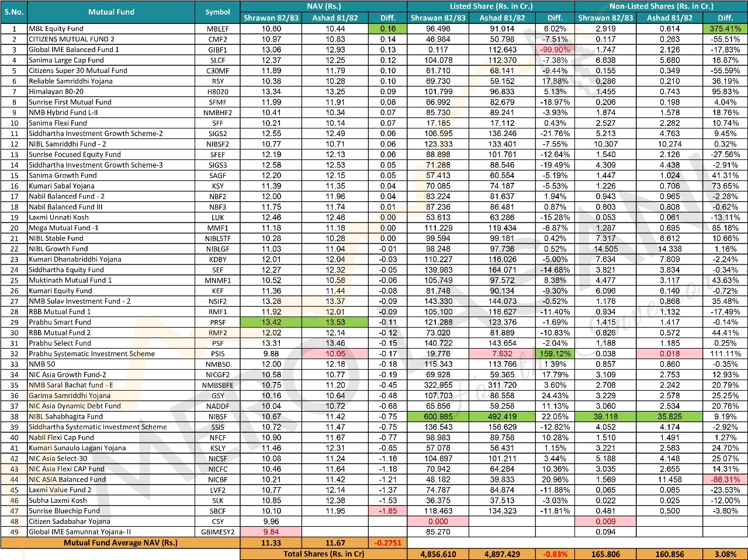Screen dimensions: 748x560
Task: Select the NADDF symbol cell
Action: (217, 406)
